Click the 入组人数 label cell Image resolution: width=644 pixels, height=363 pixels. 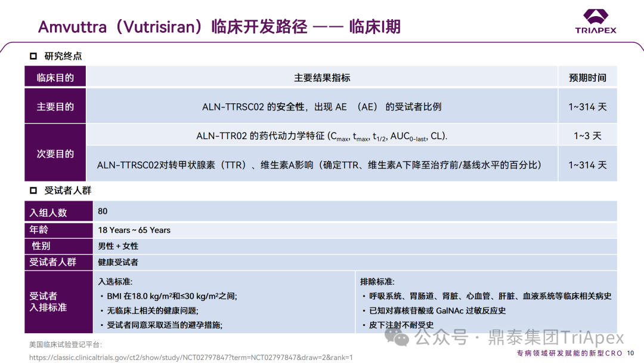coord(58,212)
